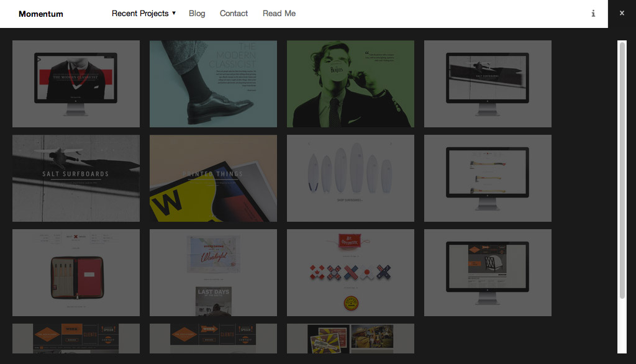The height and width of the screenshot is (364, 636).
Task: Open the Wonderful map and Last Days thumbnail
Action: pyautogui.click(x=214, y=273)
